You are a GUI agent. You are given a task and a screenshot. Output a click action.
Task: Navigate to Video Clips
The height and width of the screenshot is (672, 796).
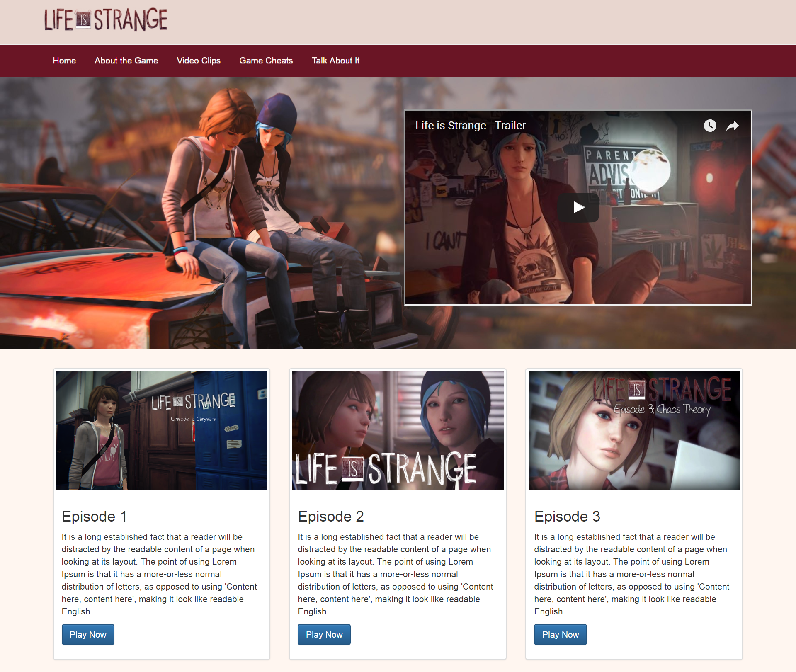click(x=198, y=61)
